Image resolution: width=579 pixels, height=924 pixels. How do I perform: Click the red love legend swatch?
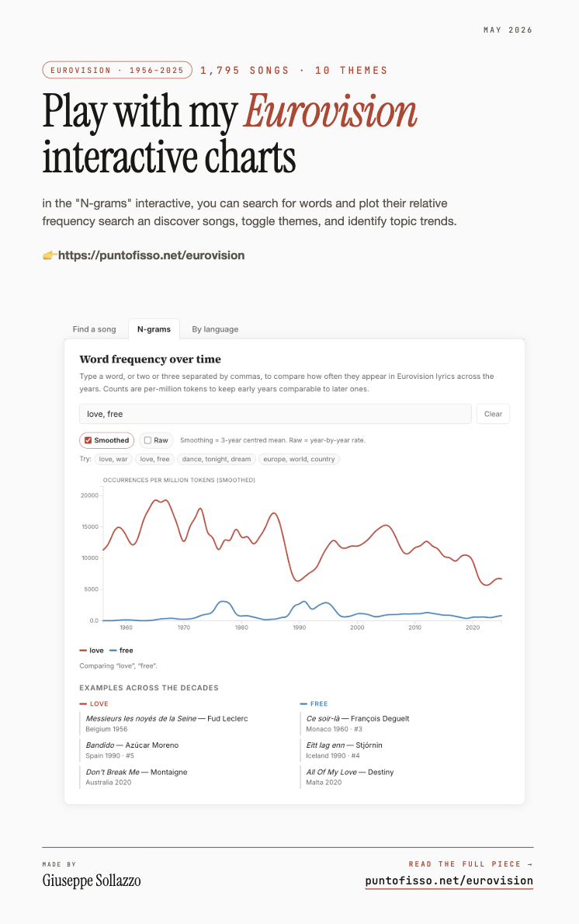click(83, 651)
